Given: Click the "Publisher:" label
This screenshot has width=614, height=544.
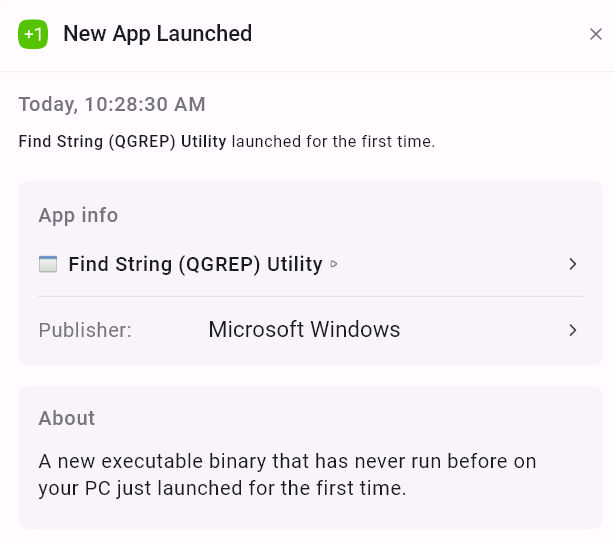Looking at the screenshot, I should (85, 330).
